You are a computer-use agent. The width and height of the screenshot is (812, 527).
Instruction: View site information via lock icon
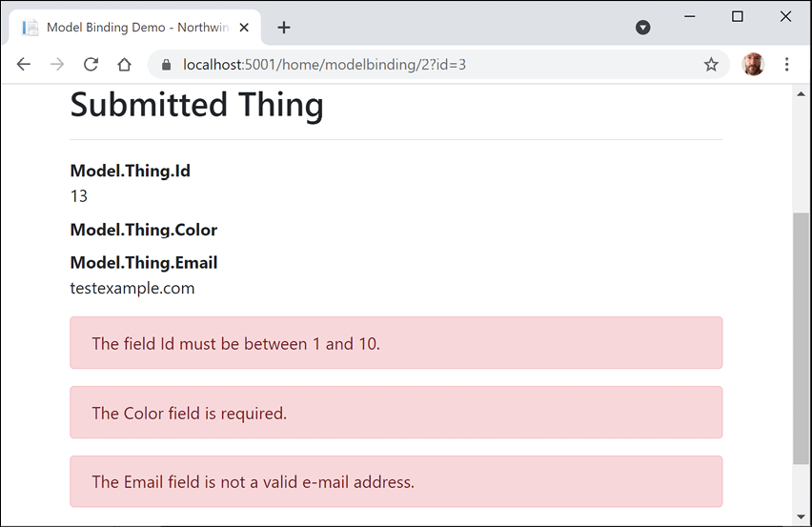click(x=167, y=65)
